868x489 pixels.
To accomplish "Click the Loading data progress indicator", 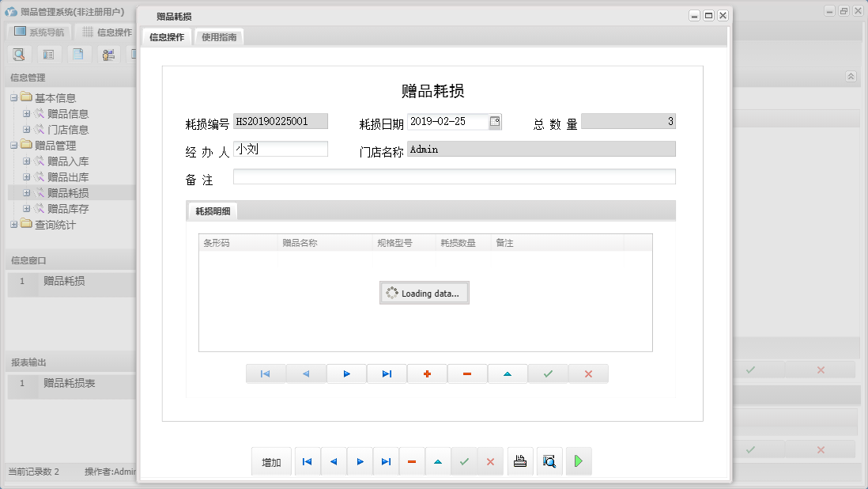I will (424, 293).
